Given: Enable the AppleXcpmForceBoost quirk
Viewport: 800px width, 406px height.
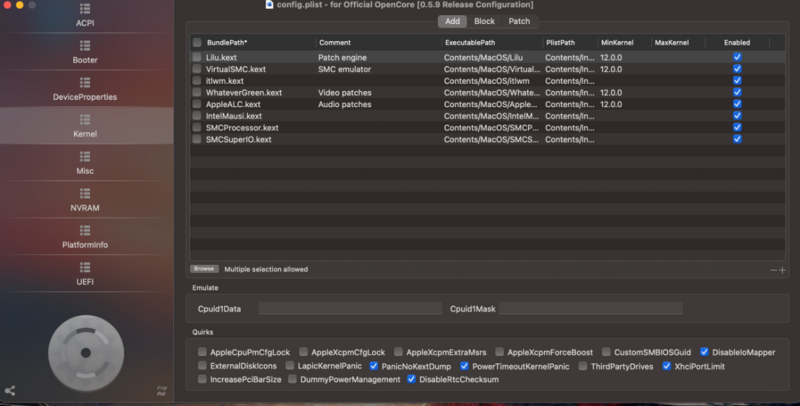Looking at the screenshot, I should (x=499, y=352).
